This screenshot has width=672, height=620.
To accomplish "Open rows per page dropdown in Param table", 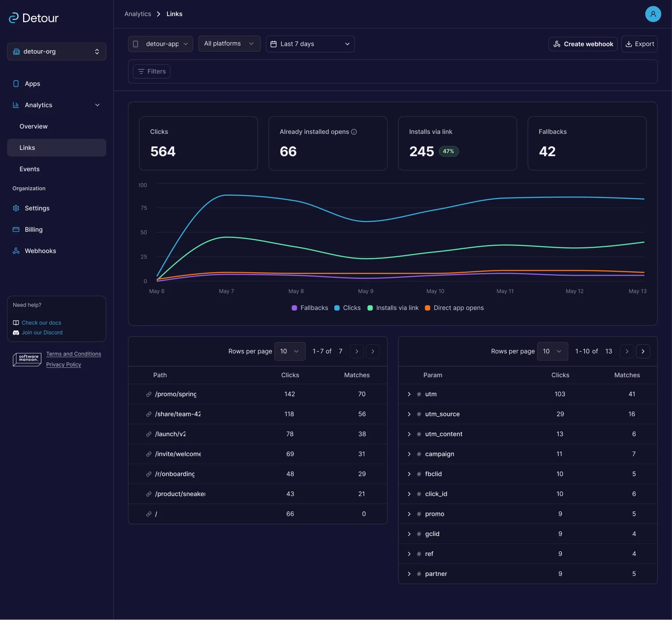I will pyautogui.click(x=552, y=351).
